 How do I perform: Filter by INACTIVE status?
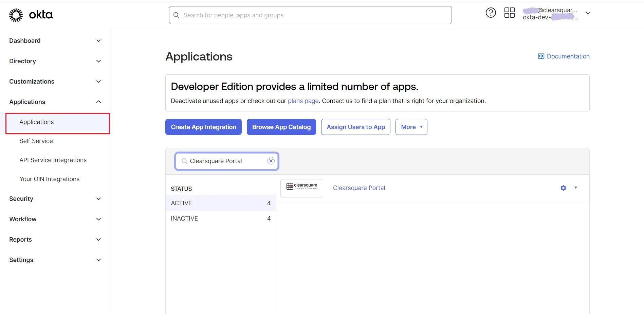click(221, 219)
